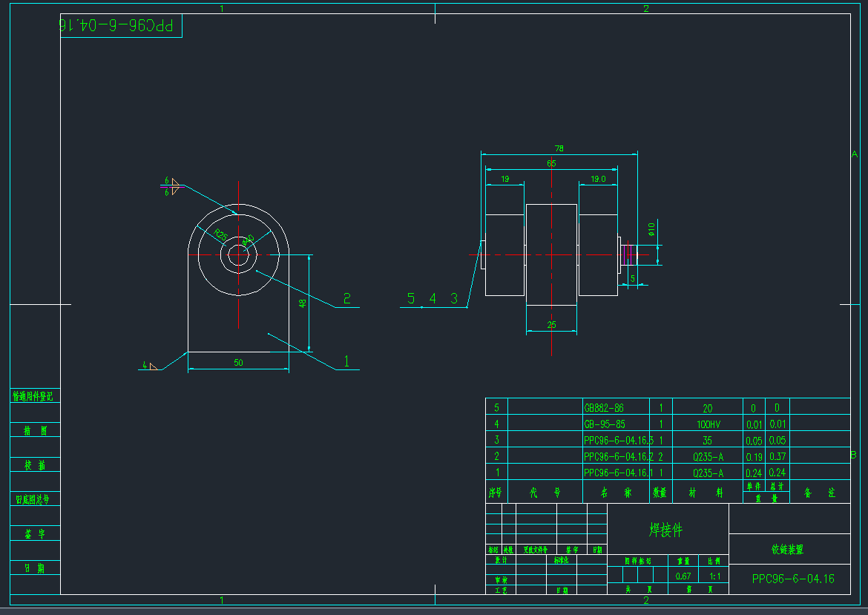This screenshot has width=868, height=615.
Task: Click zone letter A on right border
Action: 854,154
